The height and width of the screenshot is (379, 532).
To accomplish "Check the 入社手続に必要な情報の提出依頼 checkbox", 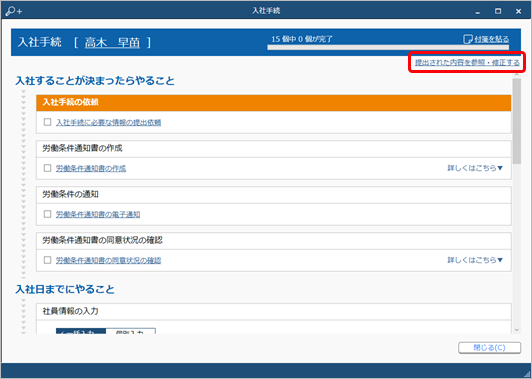I will (x=48, y=122).
